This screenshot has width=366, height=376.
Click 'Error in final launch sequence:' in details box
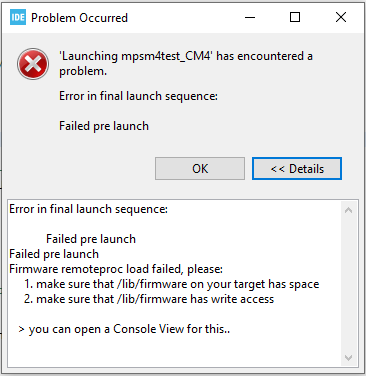pos(88,209)
